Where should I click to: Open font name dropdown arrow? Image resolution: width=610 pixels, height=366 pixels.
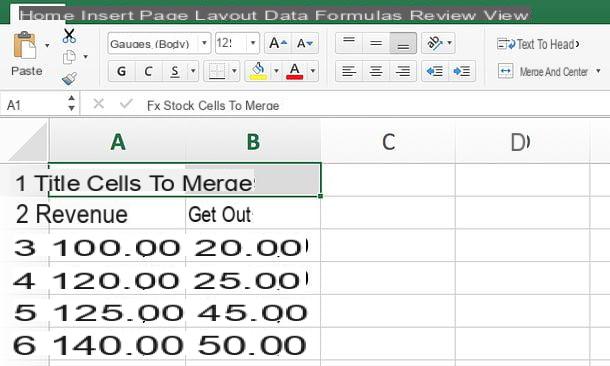click(x=204, y=43)
